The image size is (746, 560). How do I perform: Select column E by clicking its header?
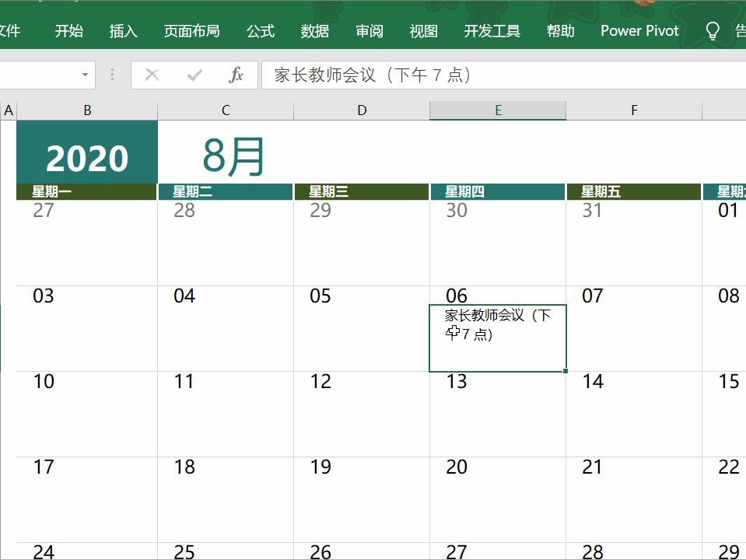pyautogui.click(x=497, y=110)
